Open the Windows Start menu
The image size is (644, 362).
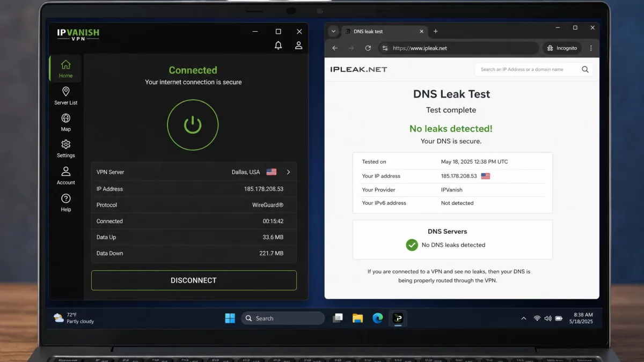(x=230, y=318)
